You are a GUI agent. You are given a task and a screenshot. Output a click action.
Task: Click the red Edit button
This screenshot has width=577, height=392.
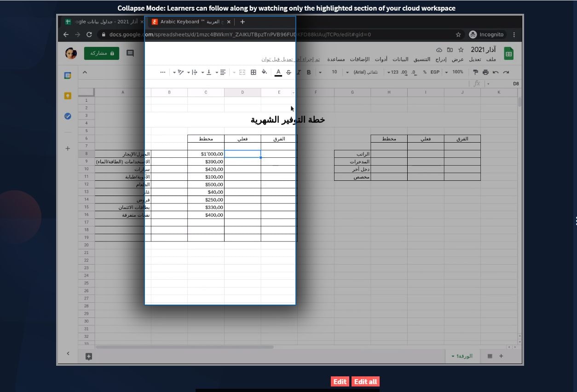(340, 381)
